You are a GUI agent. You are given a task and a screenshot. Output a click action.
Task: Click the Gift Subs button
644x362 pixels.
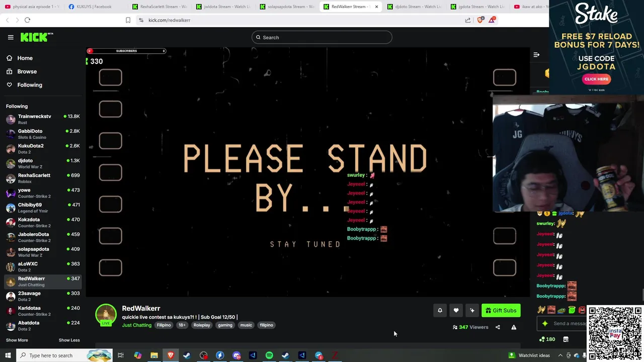coord(501,311)
